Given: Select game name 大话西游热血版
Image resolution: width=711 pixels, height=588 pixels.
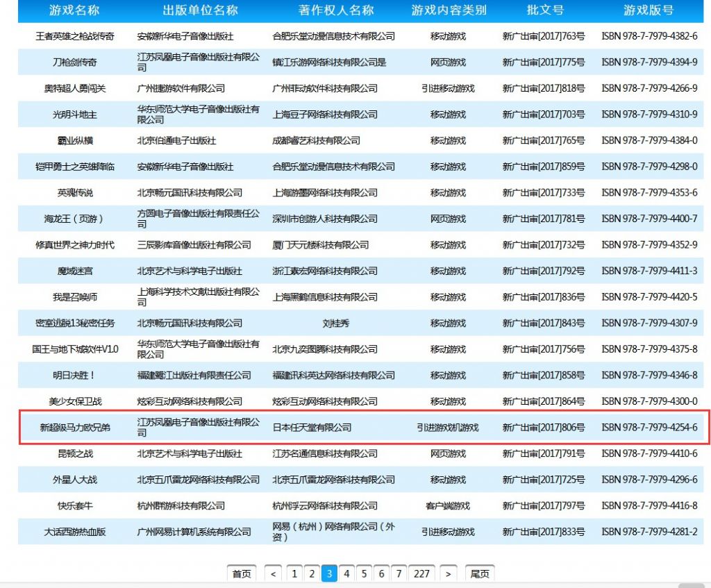Looking at the screenshot, I should (x=75, y=532).
